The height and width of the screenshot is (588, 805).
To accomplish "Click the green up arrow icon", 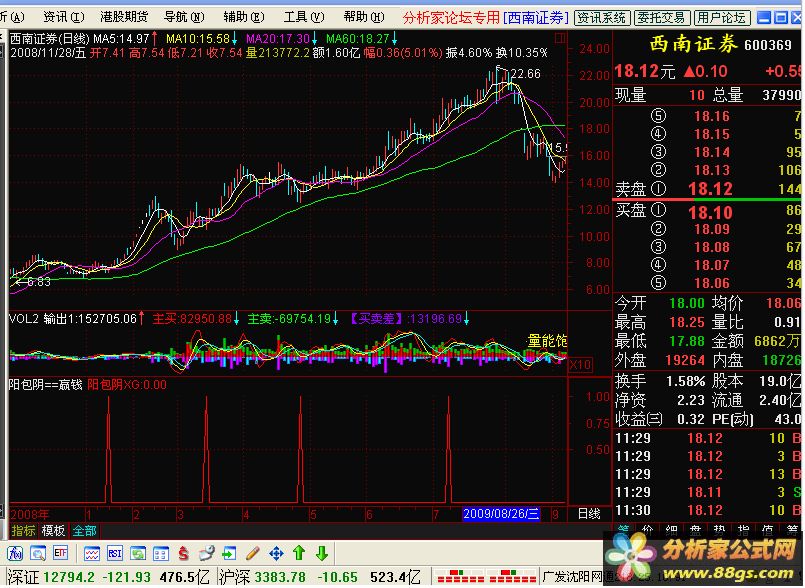I will click(299, 554).
